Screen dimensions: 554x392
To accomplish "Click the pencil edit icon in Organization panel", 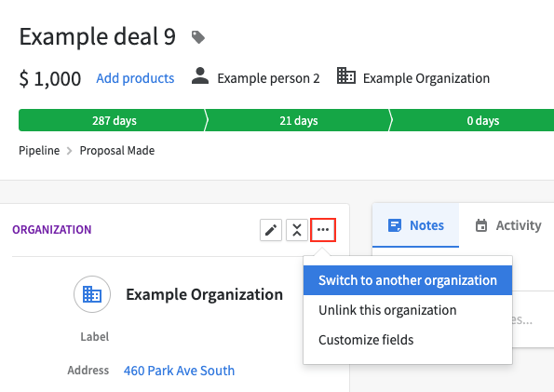I will point(271,230).
